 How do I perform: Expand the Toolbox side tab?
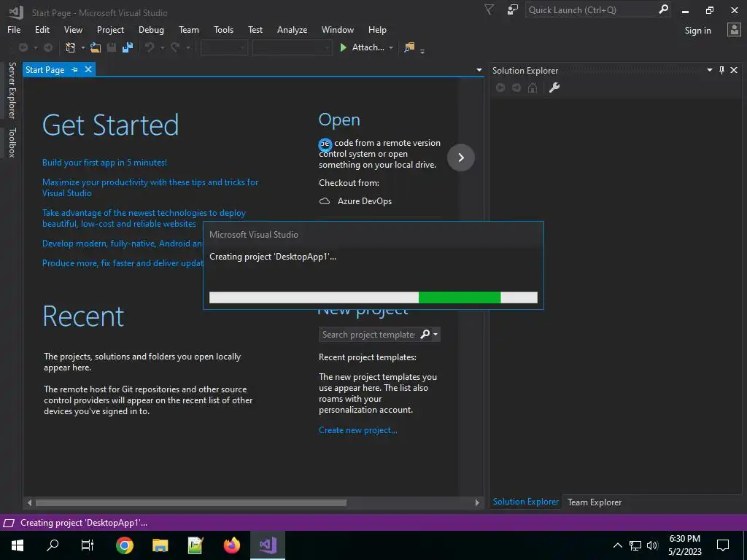pyautogui.click(x=12, y=142)
